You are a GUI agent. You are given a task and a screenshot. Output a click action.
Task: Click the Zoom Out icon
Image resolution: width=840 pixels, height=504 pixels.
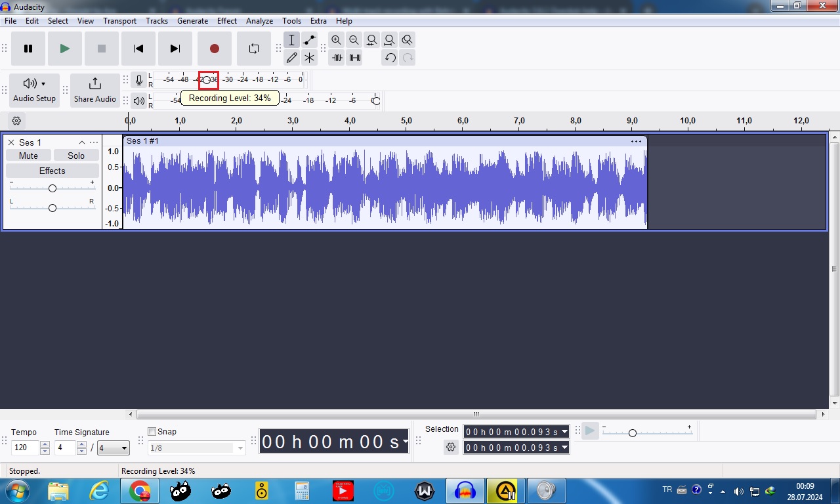tap(354, 40)
